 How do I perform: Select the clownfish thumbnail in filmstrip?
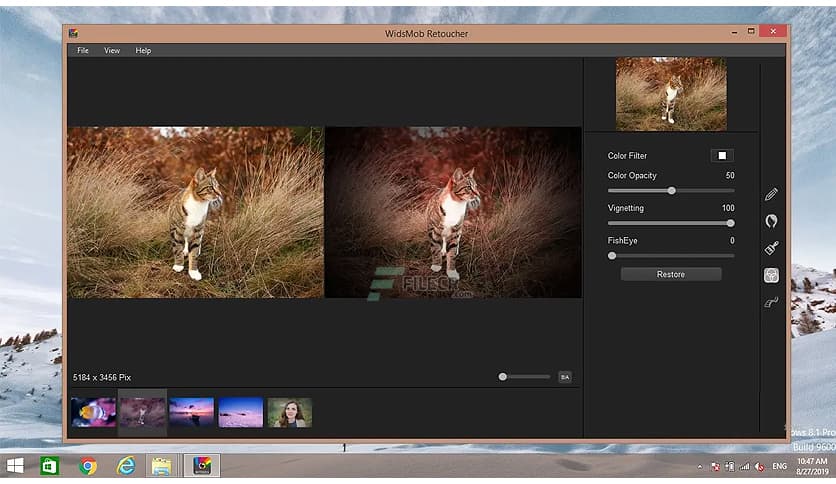tap(93, 412)
